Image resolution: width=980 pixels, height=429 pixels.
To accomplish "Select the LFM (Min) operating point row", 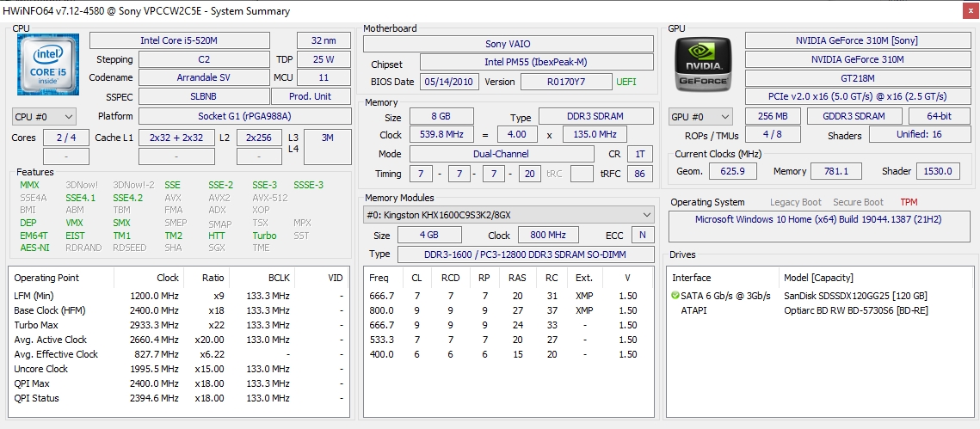I will coord(179,296).
